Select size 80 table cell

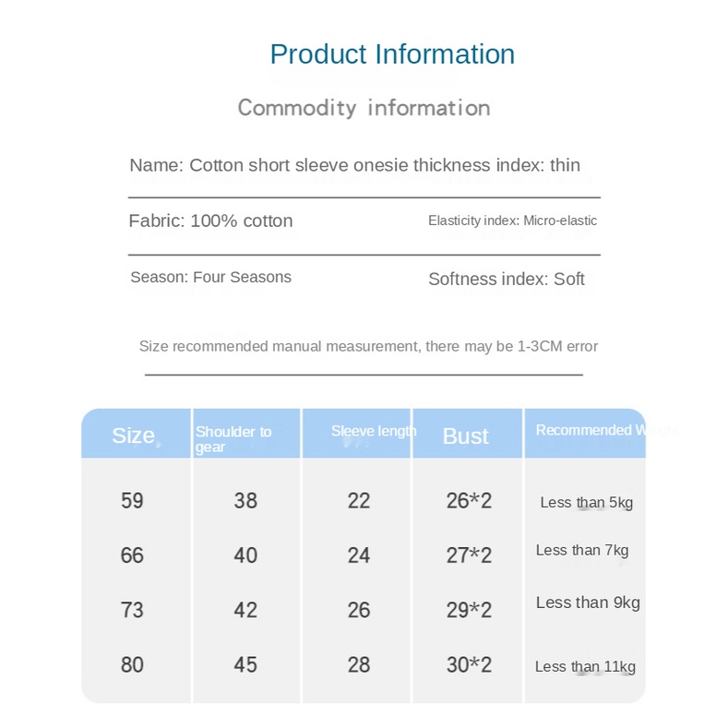(132, 664)
